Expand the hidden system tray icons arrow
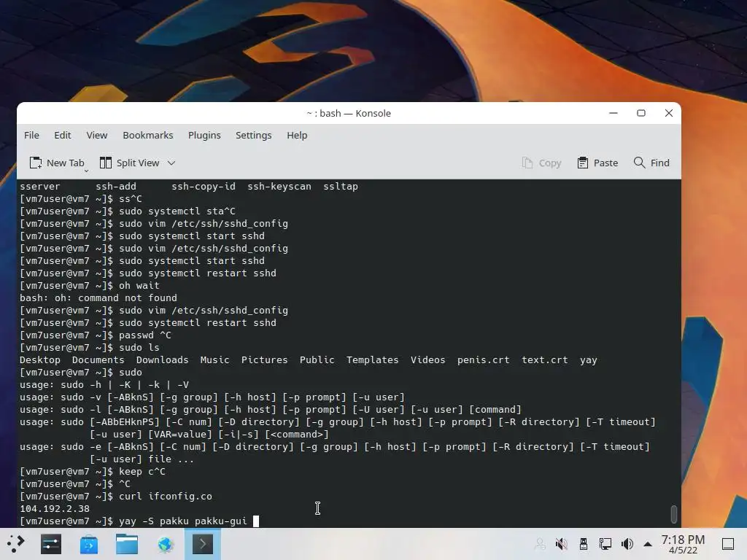The height and width of the screenshot is (560, 747). (x=648, y=544)
